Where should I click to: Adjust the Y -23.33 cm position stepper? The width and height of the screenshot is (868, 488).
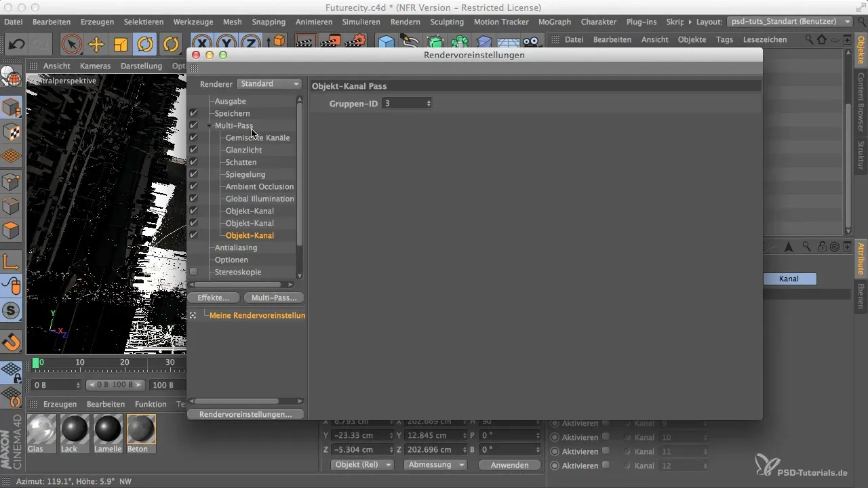[391, 435]
